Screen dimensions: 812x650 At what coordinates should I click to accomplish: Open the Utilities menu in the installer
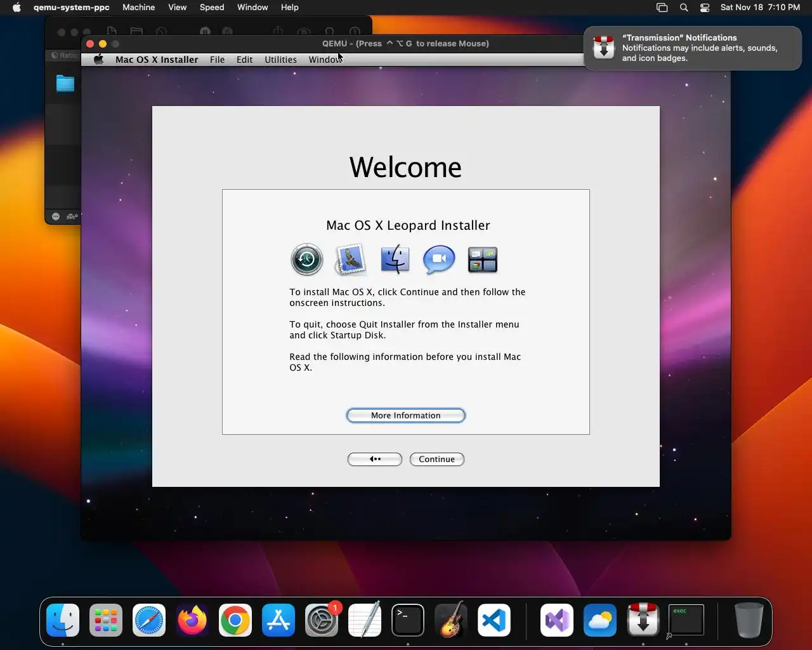[280, 60]
